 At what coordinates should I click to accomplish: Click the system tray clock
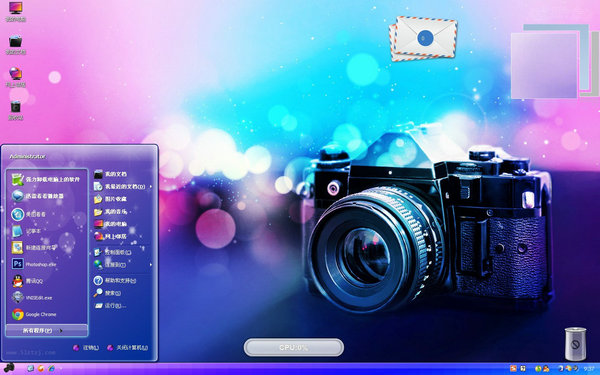[589, 368]
